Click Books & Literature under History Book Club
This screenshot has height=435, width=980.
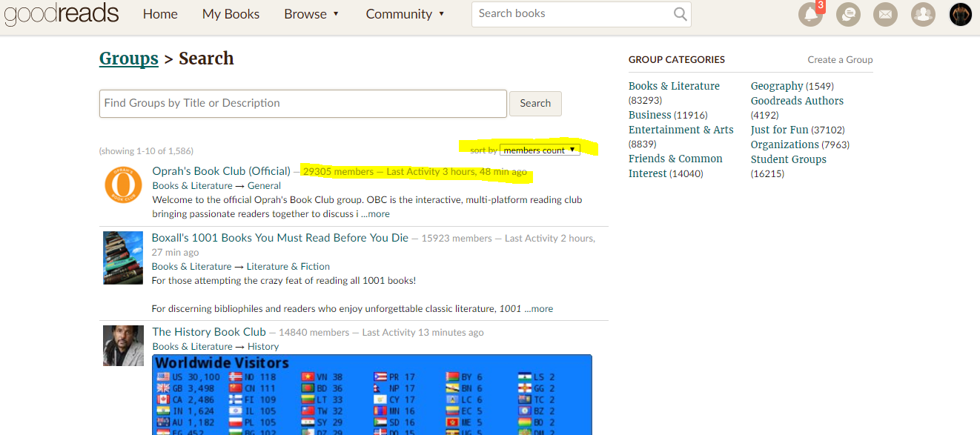[192, 347]
